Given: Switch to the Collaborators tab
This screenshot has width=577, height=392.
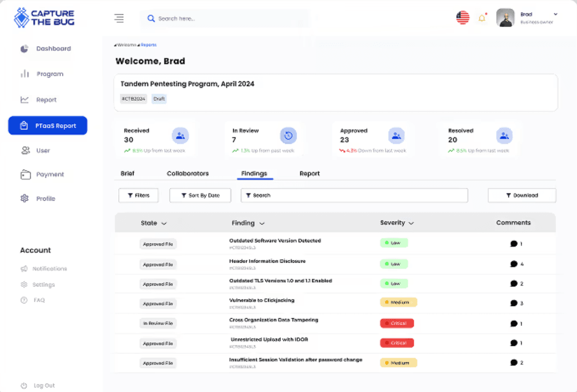Looking at the screenshot, I should (188, 173).
